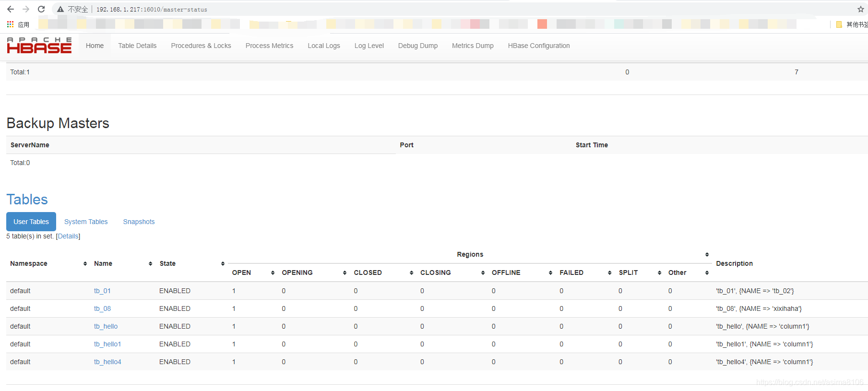The height and width of the screenshot is (391, 868).
Task: Open the tb_08 table link
Action: 102,308
